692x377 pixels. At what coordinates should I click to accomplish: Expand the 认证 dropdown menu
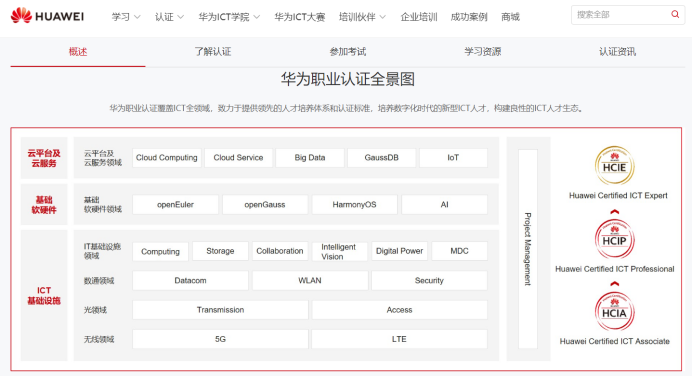point(169,17)
